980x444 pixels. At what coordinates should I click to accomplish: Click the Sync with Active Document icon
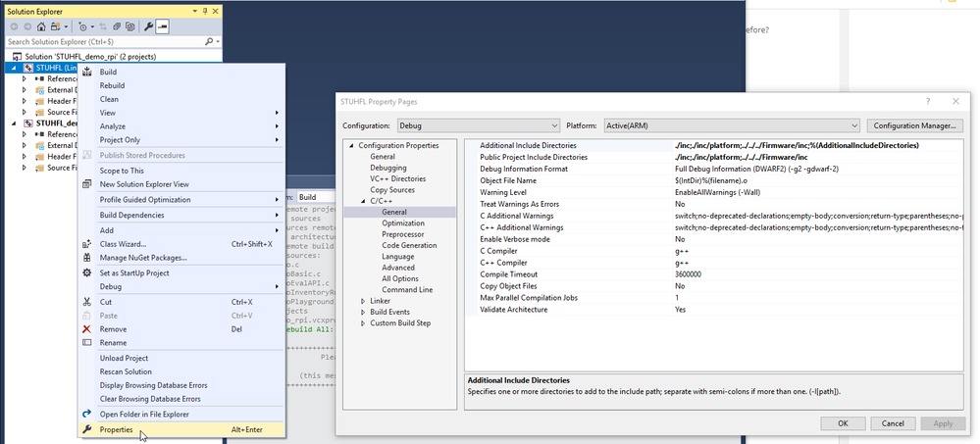point(103,26)
